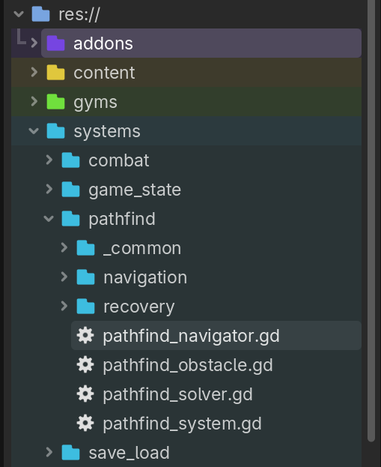Click the save_load folder icon
This screenshot has height=467, width=381.
[x=71, y=453]
